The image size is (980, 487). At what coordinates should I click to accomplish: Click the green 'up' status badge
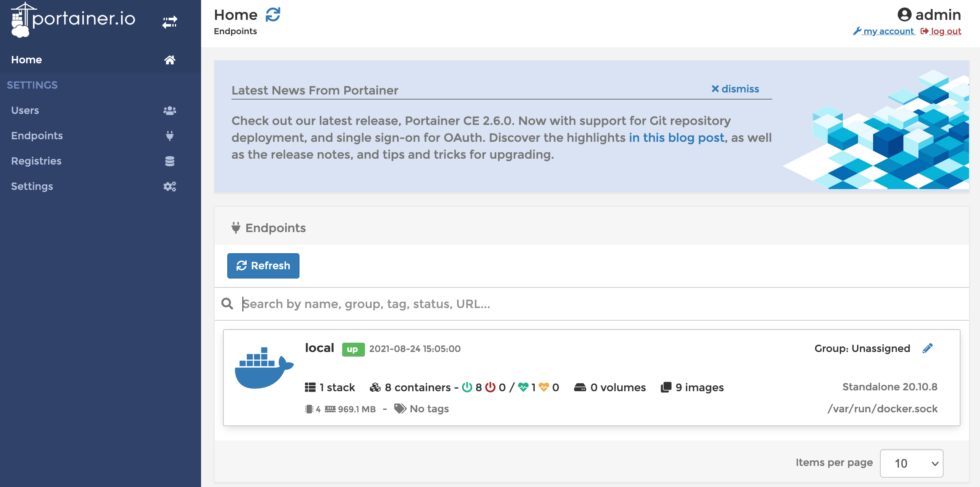pyautogui.click(x=353, y=349)
